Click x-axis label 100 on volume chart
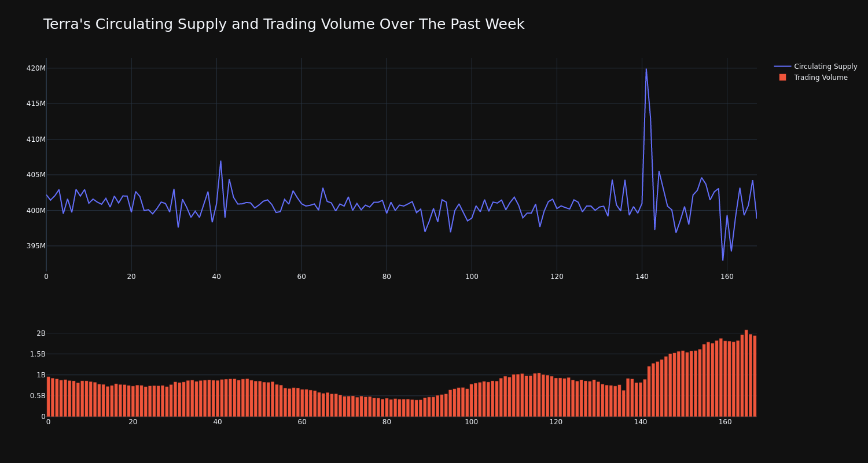 472,422
